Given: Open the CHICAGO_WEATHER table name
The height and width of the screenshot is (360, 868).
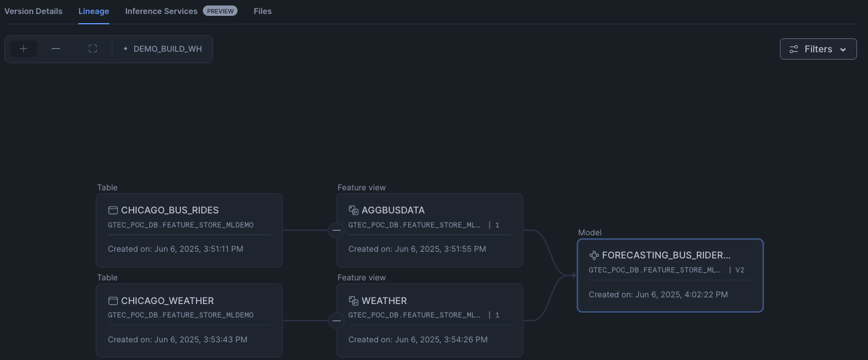Looking at the screenshot, I should [168, 301].
